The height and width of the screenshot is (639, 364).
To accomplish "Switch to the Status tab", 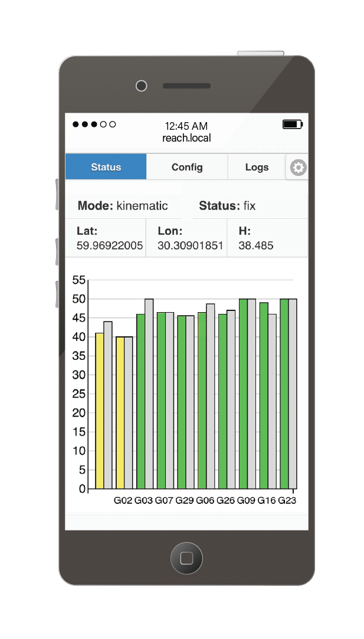I will 106,167.
